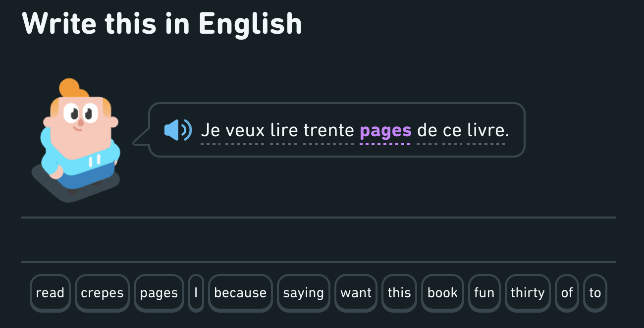Select the word tile "book"
The width and height of the screenshot is (644, 328).
click(442, 293)
